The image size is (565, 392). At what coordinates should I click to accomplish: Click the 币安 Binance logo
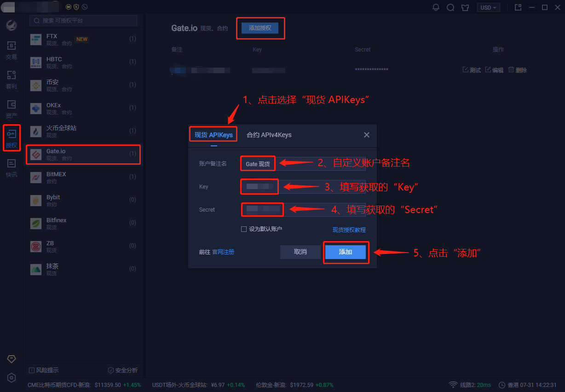tap(36, 86)
